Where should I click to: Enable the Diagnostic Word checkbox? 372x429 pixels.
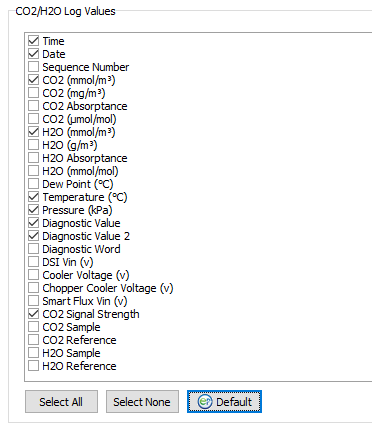click(33, 249)
